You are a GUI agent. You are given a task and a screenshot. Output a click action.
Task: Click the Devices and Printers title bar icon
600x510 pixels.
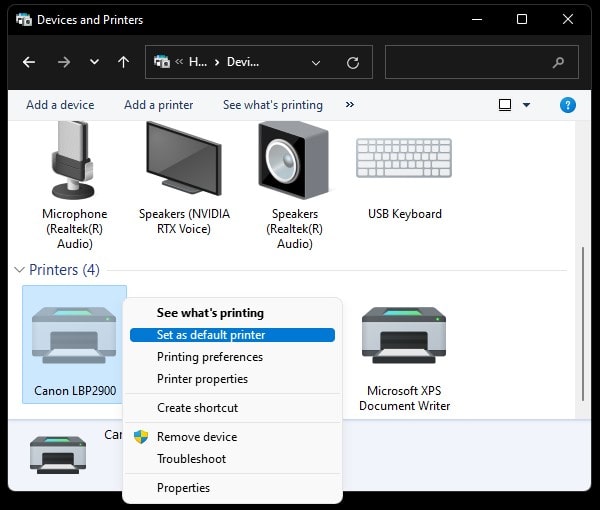coord(24,20)
